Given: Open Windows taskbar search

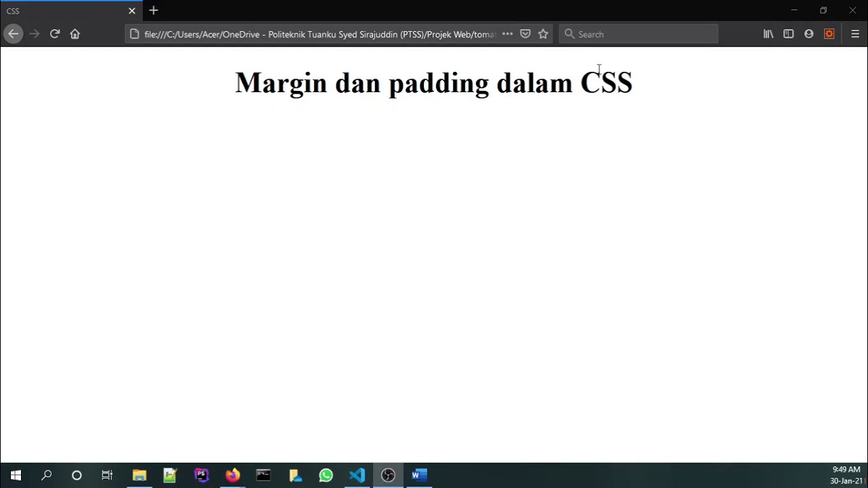Looking at the screenshot, I should click(x=46, y=475).
